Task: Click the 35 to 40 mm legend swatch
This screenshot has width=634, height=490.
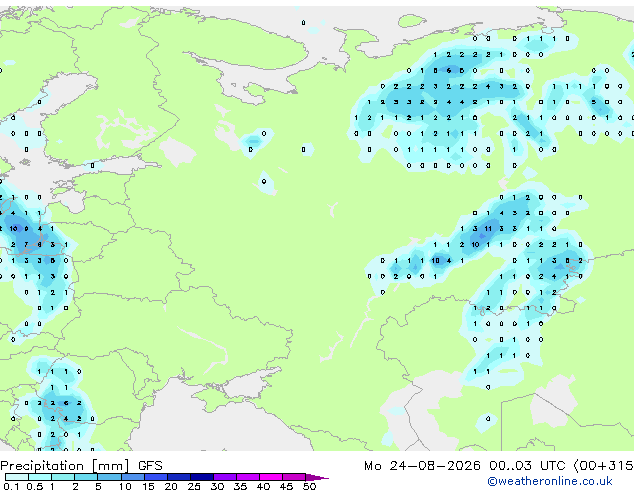Action: point(248,477)
